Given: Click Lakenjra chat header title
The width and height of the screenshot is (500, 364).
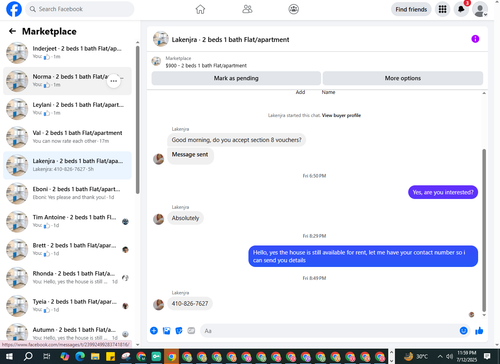Looking at the screenshot, I should 230,40.
